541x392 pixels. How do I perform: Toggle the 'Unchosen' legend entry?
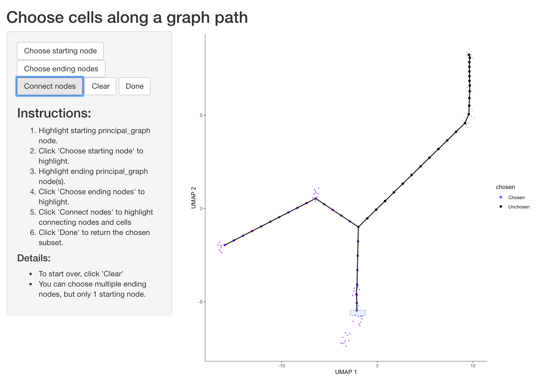pos(519,207)
